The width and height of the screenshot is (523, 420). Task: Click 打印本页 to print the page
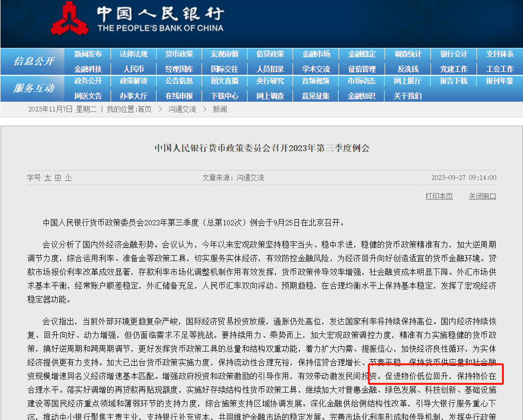click(439, 196)
